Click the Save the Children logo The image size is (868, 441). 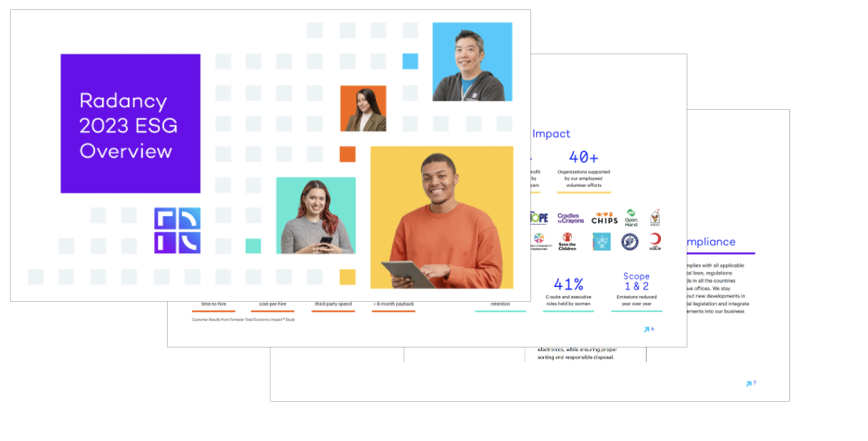click(567, 241)
